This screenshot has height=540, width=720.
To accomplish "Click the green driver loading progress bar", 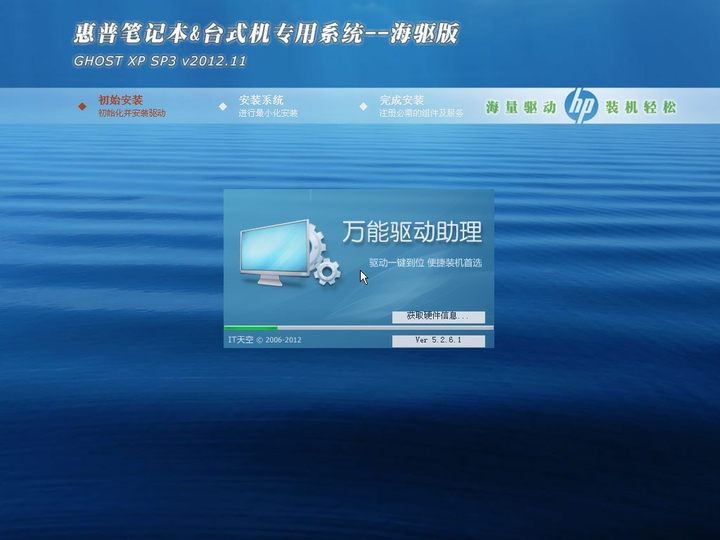I will click(x=359, y=328).
